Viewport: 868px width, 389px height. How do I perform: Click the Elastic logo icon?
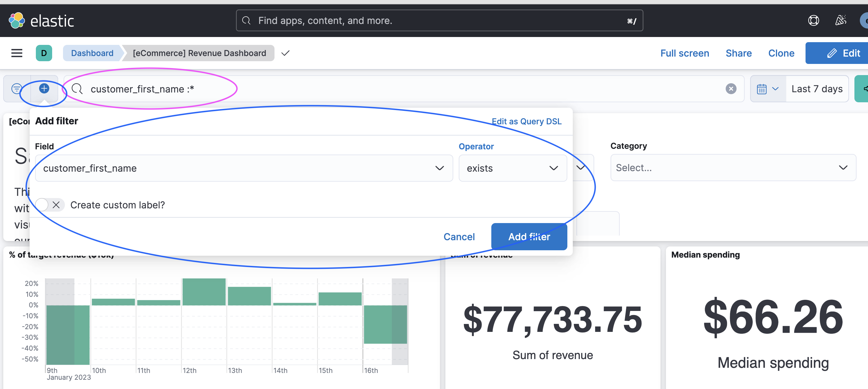(x=17, y=21)
